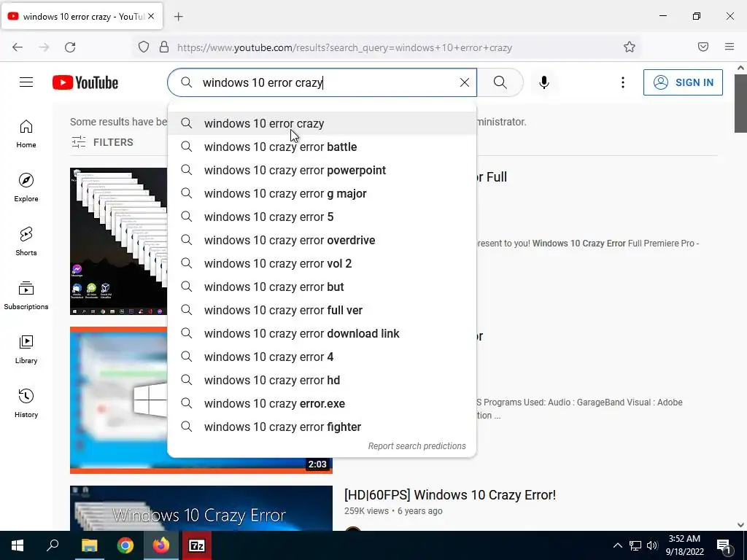This screenshot has width=747, height=560.
Task: Open YouTube settings three-dot menu
Action: [x=623, y=82]
